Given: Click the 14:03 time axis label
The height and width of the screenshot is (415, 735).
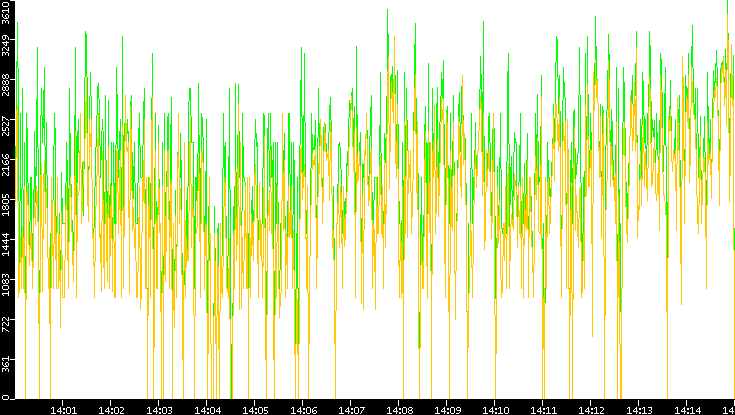Looking at the screenshot, I should coord(159,410).
